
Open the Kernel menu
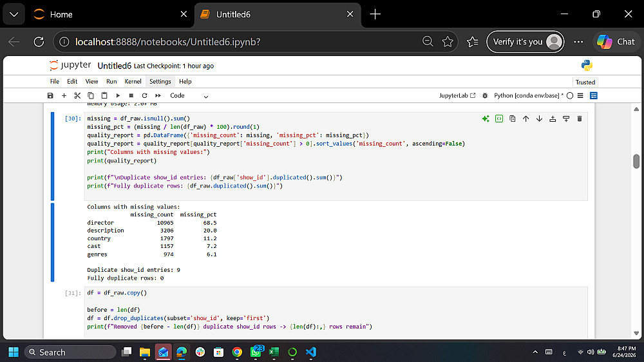pyautogui.click(x=133, y=81)
